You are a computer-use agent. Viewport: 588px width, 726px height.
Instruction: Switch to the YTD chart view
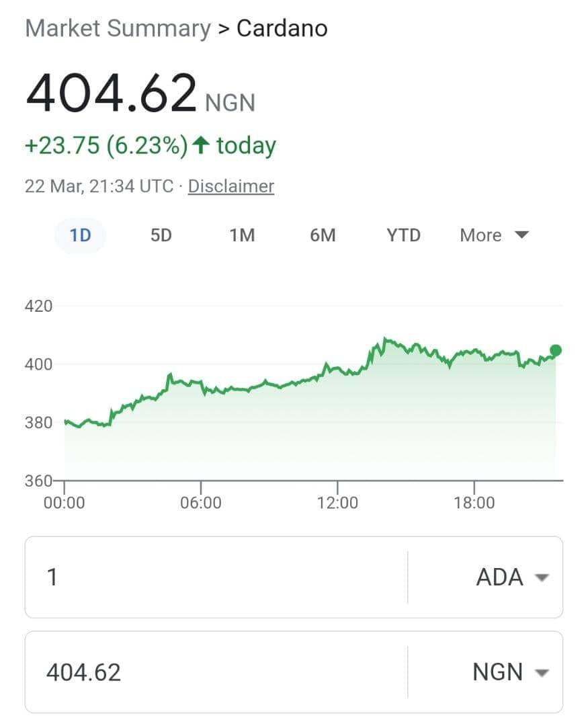point(403,235)
